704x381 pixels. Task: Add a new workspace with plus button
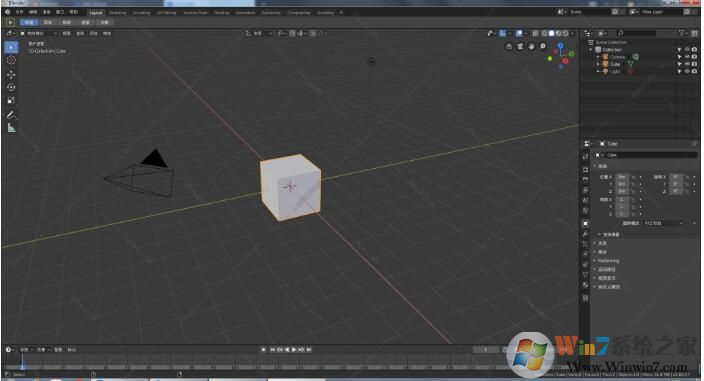pos(341,13)
